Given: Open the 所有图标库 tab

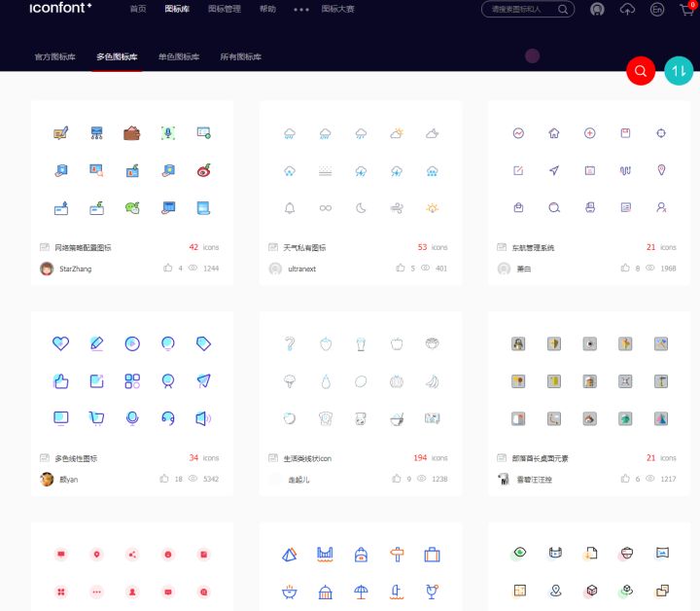Looking at the screenshot, I should click(x=240, y=56).
